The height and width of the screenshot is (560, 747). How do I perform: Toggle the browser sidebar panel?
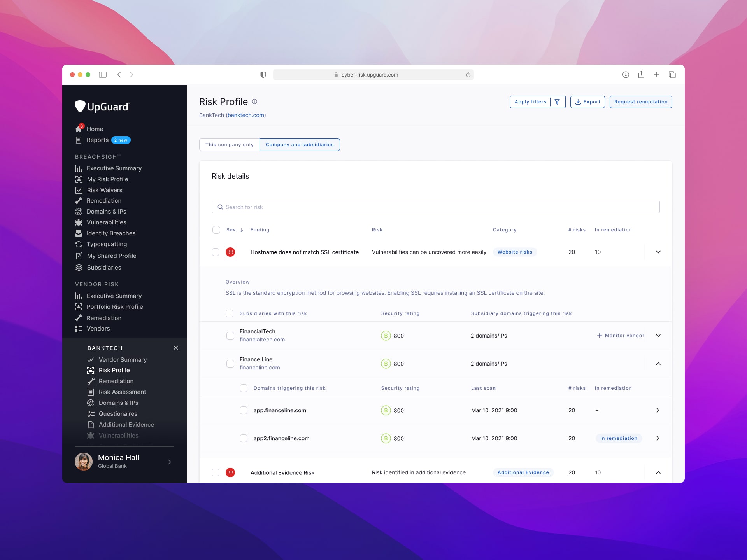point(103,75)
